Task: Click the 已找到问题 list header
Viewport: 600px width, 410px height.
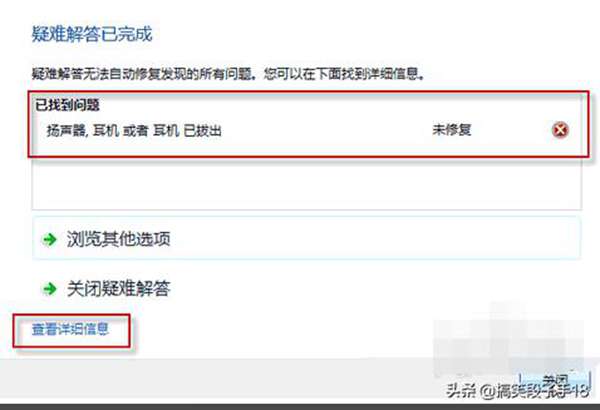Action: click(x=67, y=105)
